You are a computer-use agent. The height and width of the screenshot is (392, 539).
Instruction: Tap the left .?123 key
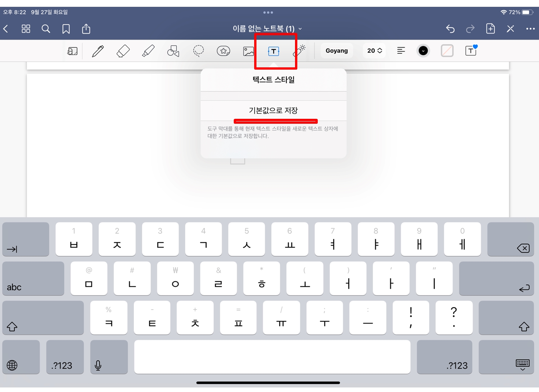(65, 357)
